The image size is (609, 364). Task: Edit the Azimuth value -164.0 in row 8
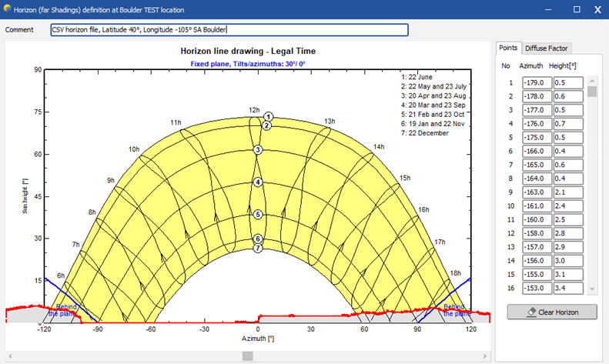pos(536,178)
